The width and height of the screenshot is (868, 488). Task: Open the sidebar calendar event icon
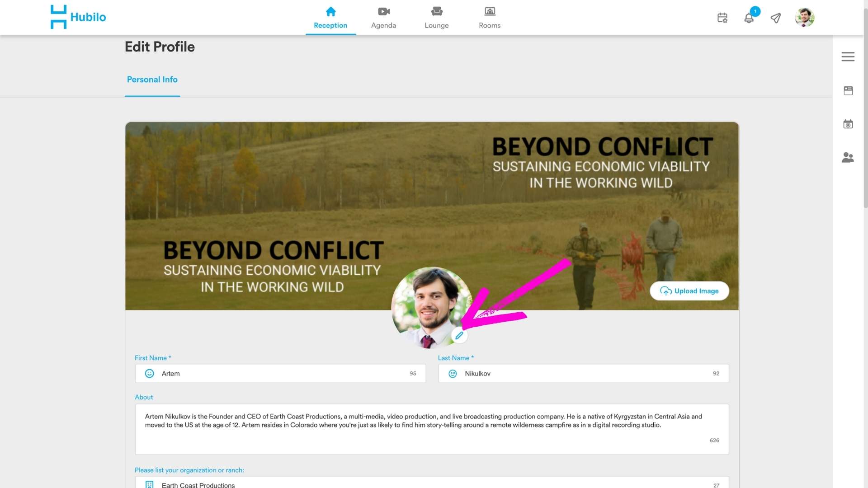pyautogui.click(x=848, y=124)
